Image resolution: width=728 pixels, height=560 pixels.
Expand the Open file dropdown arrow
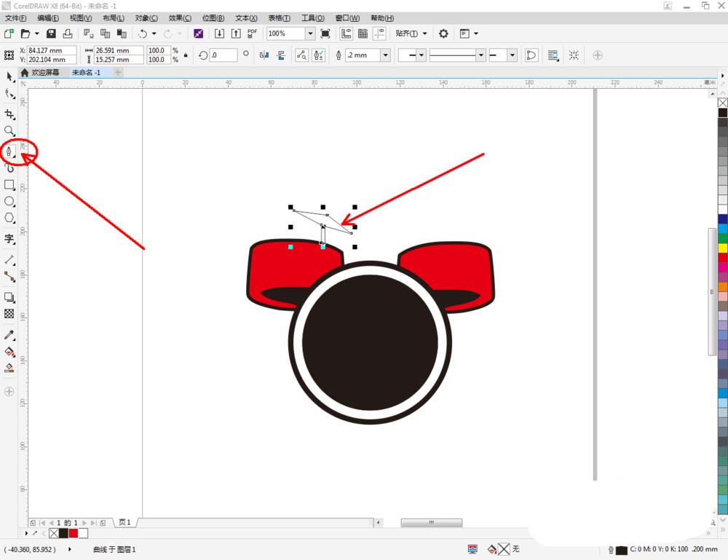point(36,33)
